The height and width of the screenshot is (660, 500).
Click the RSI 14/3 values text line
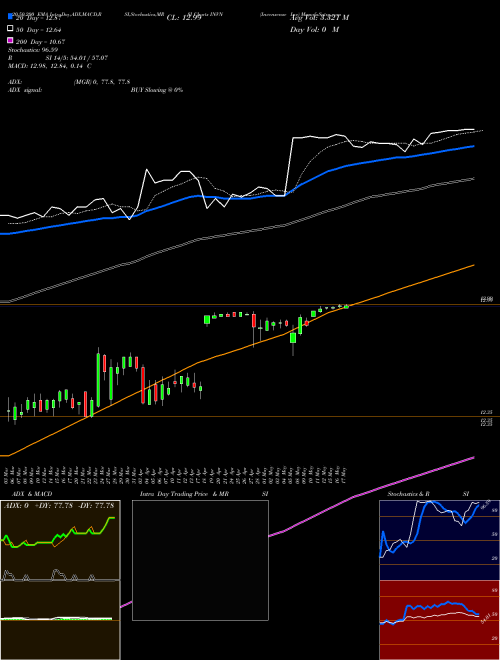coord(77,58)
